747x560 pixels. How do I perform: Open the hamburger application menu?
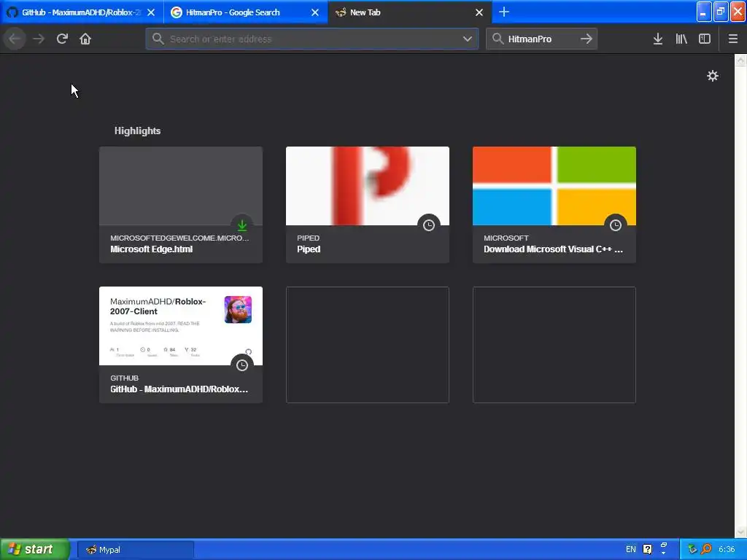coord(732,39)
